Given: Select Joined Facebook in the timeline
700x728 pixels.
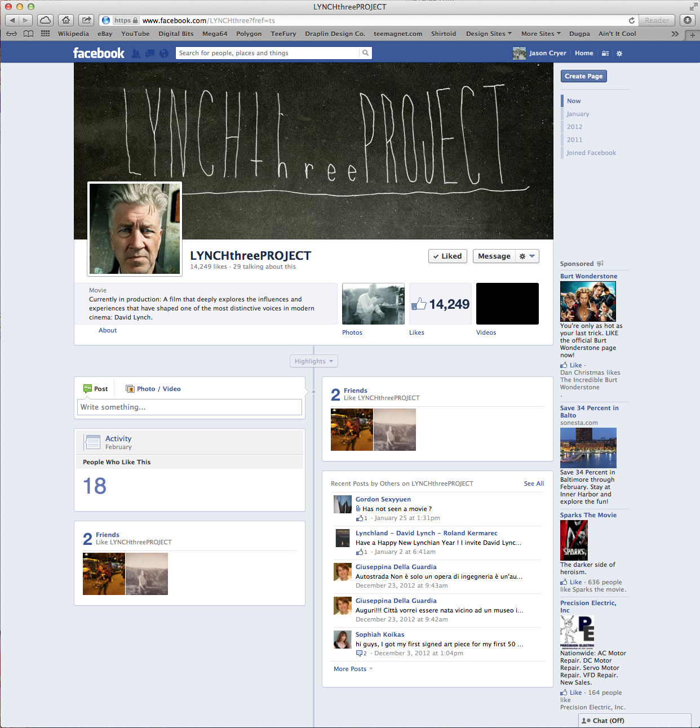Looking at the screenshot, I should click(x=591, y=153).
